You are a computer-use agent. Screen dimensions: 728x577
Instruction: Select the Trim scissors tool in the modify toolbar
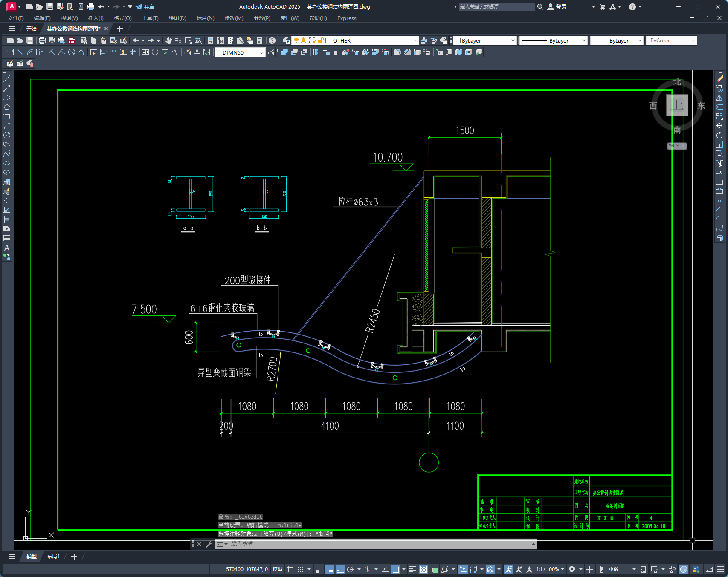[719, 163]
